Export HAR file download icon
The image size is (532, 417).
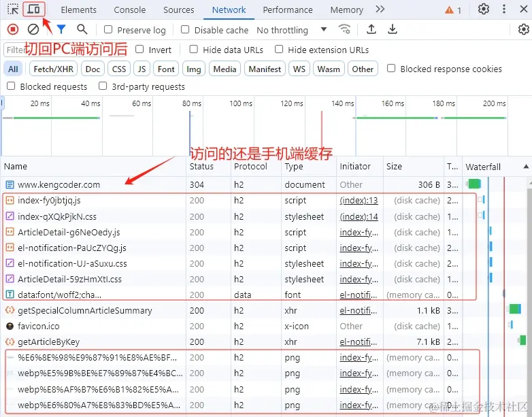coord(393,29)
